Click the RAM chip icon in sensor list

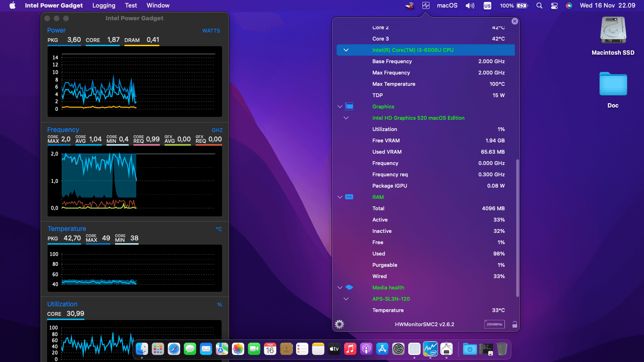349,197
